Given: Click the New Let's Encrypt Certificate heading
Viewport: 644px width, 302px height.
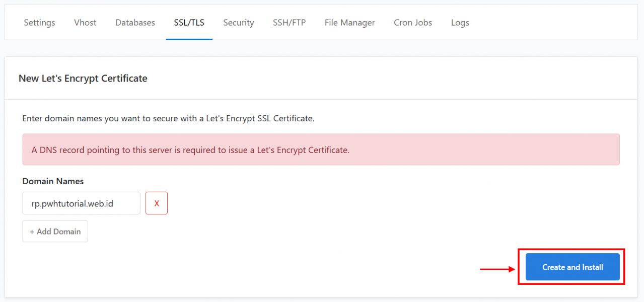Looking at the screenshot, I should (83, 79).
